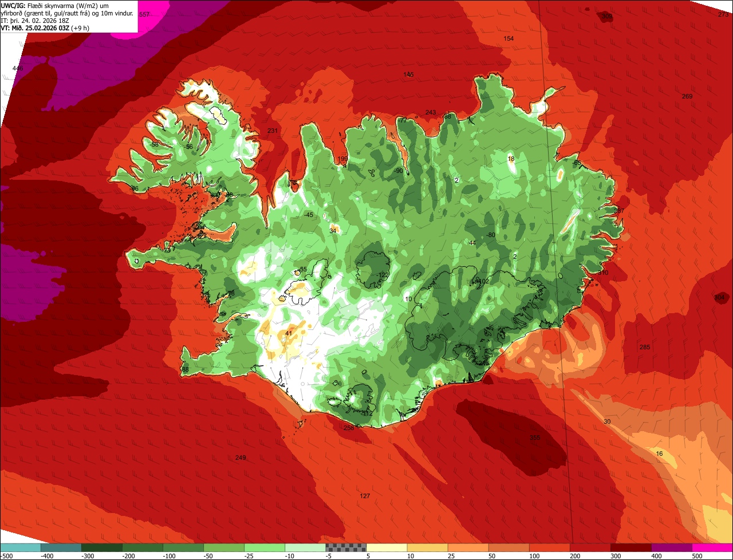Image resolution: width=733 pixels, height=560 pixels.
Task: Click the '112' value near the south coast
Action: 367,413
